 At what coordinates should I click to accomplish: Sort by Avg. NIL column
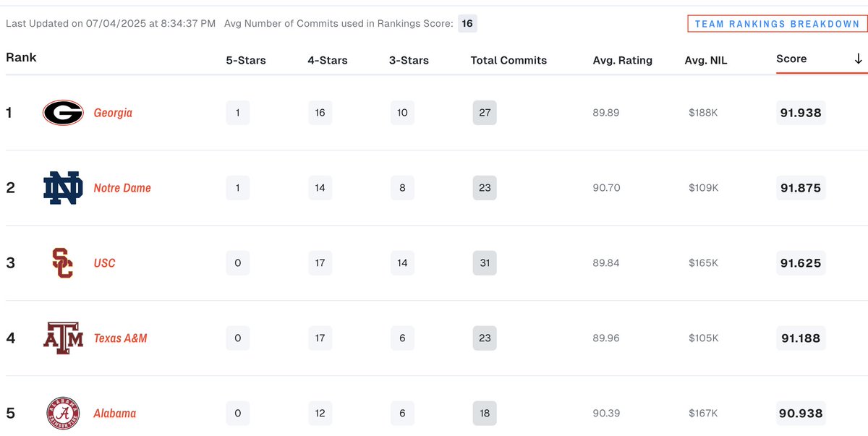pos(705,61)
